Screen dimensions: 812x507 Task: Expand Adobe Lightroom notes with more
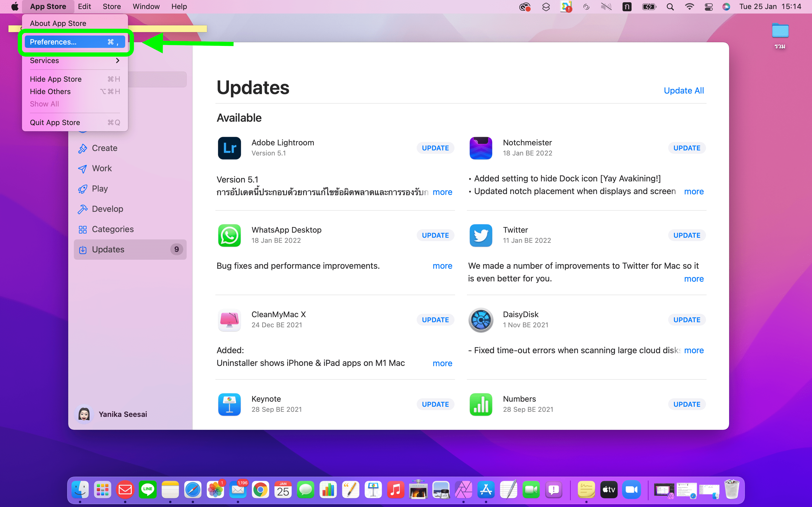coord(442,192)
